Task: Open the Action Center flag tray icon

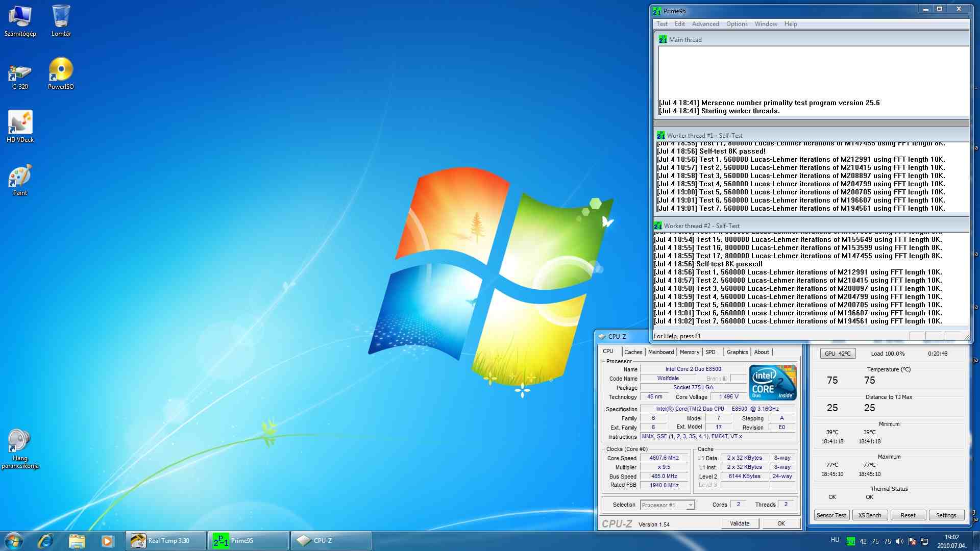Action: (912, 542)
